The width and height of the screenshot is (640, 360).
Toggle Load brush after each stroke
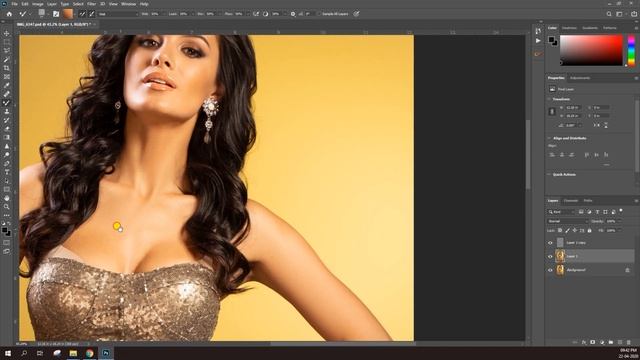[x=82, y=14]
